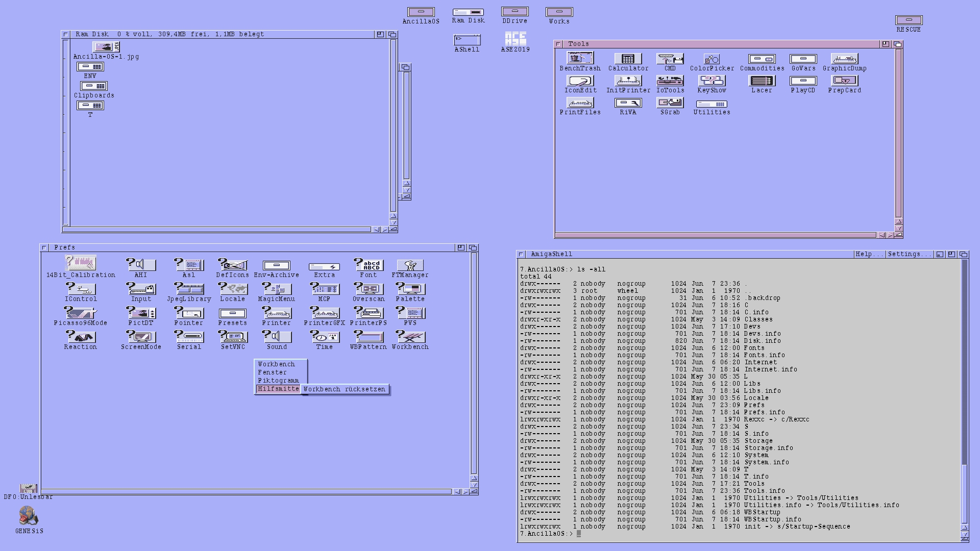Click Help button in AmigaShell titlebar

point(869,254)
